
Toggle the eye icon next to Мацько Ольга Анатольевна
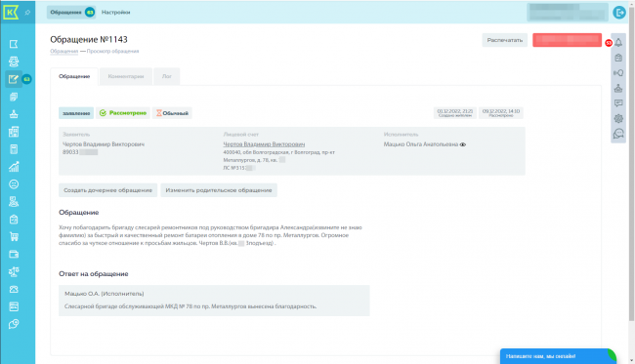(463, 144)
